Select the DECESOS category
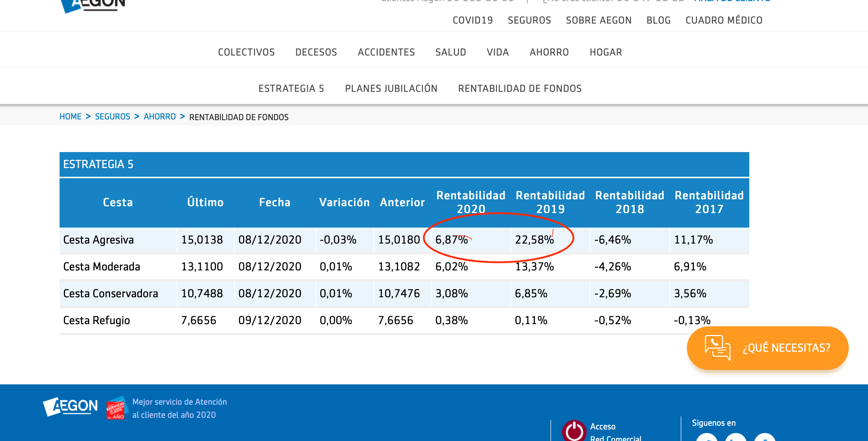The height and width of the screenshot is (441, 868). (316, 52)
